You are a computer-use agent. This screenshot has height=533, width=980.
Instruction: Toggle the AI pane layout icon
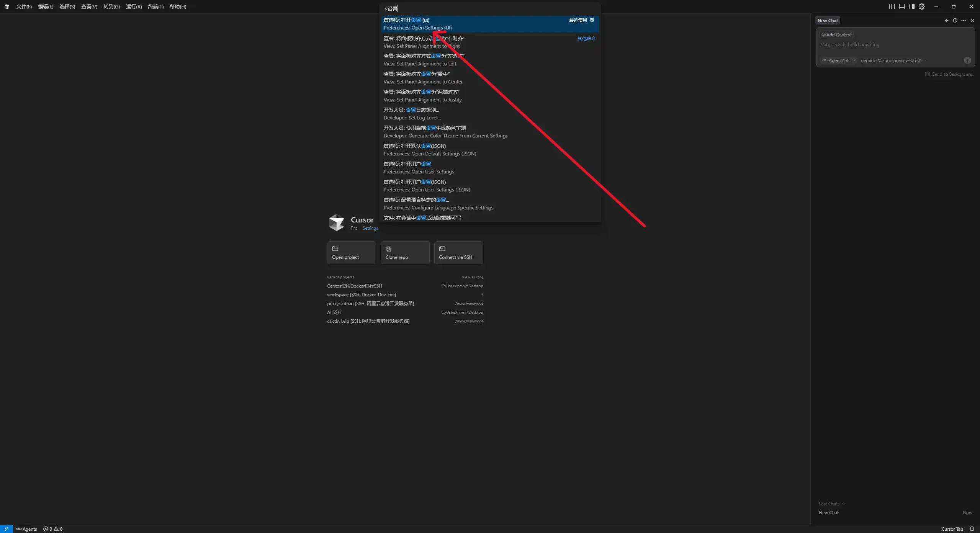tap(911, 7)
